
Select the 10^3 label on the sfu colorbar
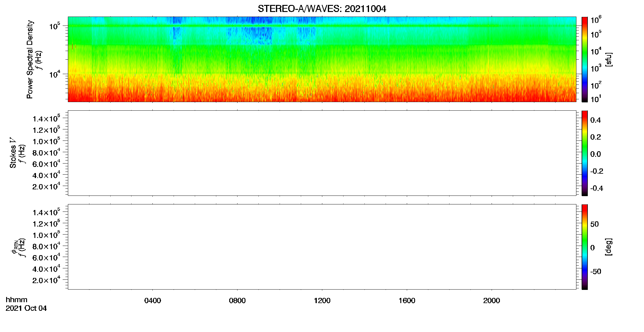(596, 68)
